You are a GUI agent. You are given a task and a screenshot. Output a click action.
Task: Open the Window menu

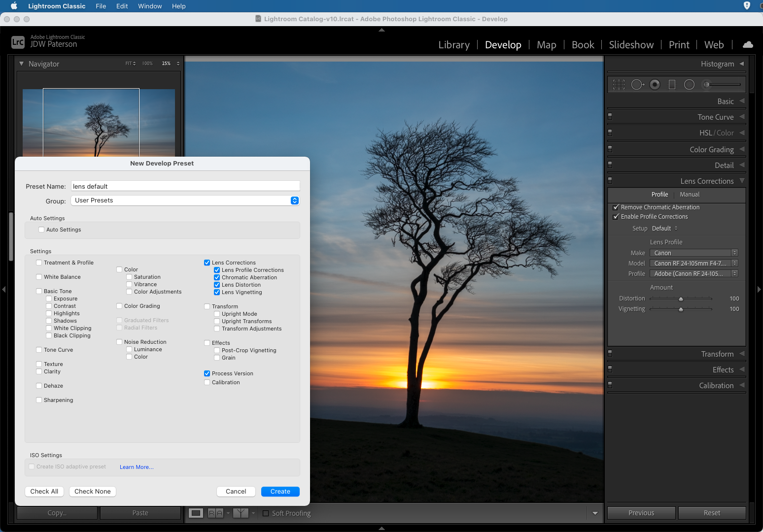150,6
